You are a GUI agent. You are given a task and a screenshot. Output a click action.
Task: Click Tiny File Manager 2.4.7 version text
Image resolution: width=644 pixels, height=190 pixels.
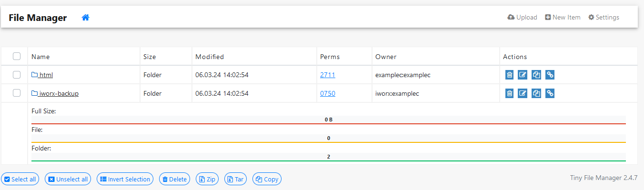604,178
